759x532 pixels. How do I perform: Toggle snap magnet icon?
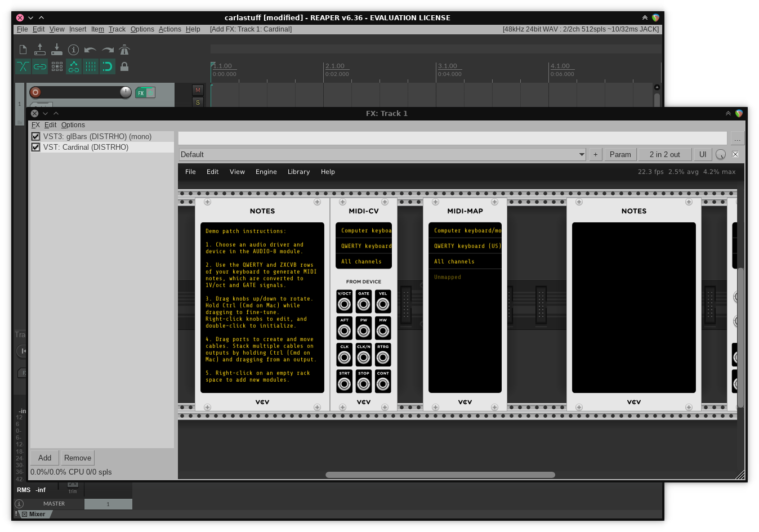(108, 66)
